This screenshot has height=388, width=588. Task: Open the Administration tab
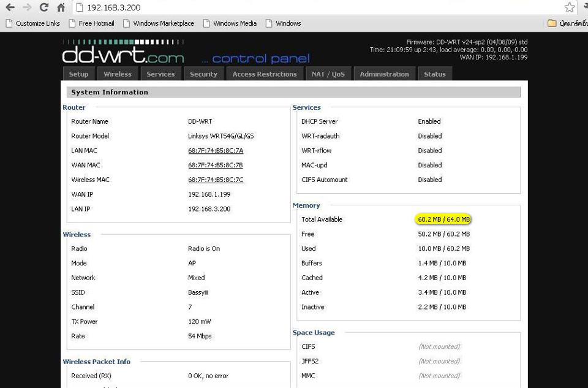point(384,74)
